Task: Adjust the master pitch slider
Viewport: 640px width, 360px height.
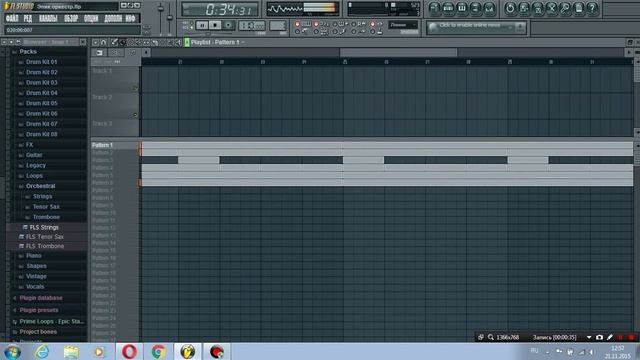Action: coord(170,18)
